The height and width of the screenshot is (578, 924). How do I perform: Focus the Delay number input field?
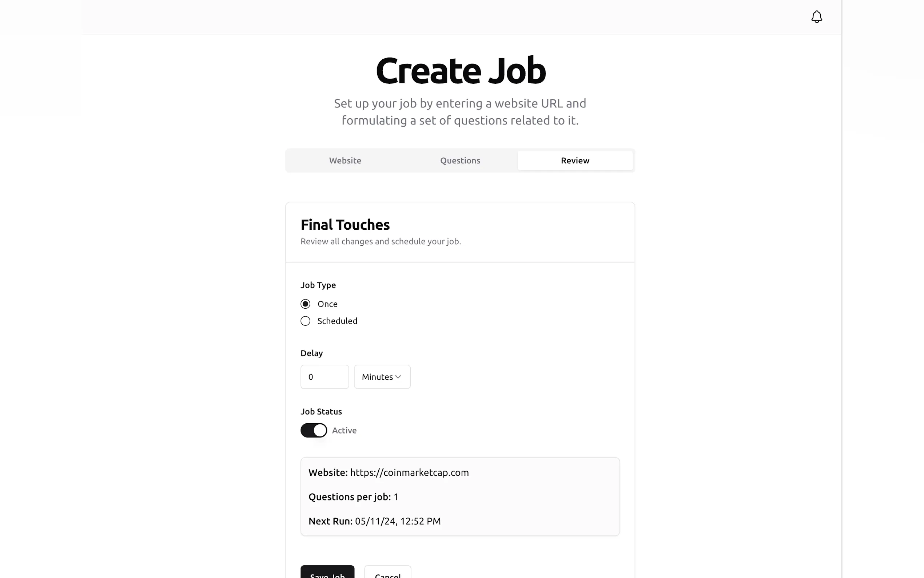point(324,377)
